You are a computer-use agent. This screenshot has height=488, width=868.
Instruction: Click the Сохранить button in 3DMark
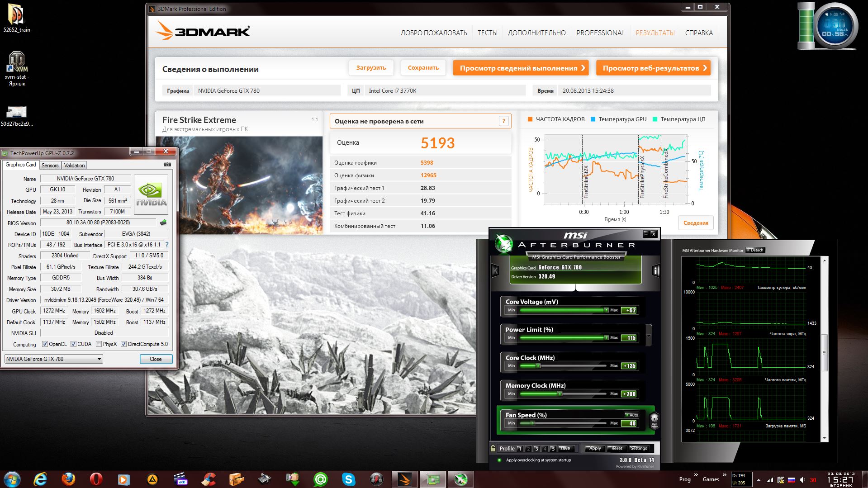(x=423, y=68)
